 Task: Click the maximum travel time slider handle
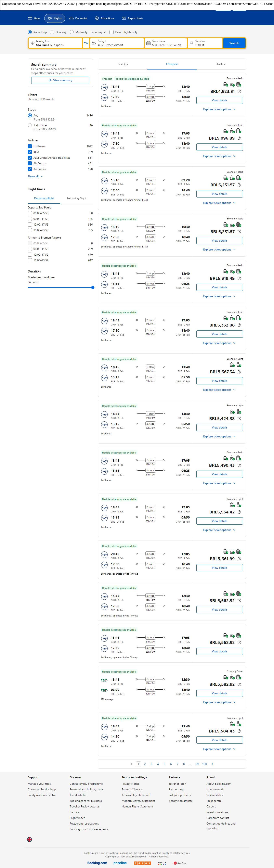[x=93, y=288]
